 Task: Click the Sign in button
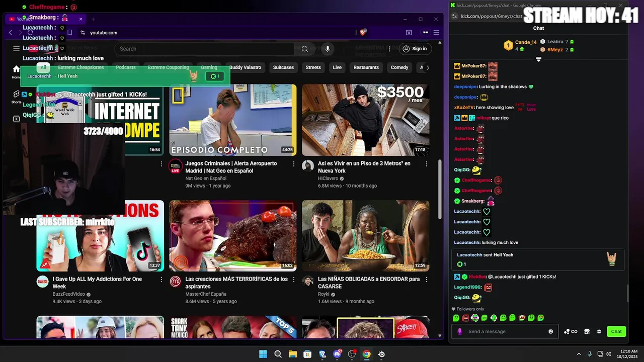414,49
